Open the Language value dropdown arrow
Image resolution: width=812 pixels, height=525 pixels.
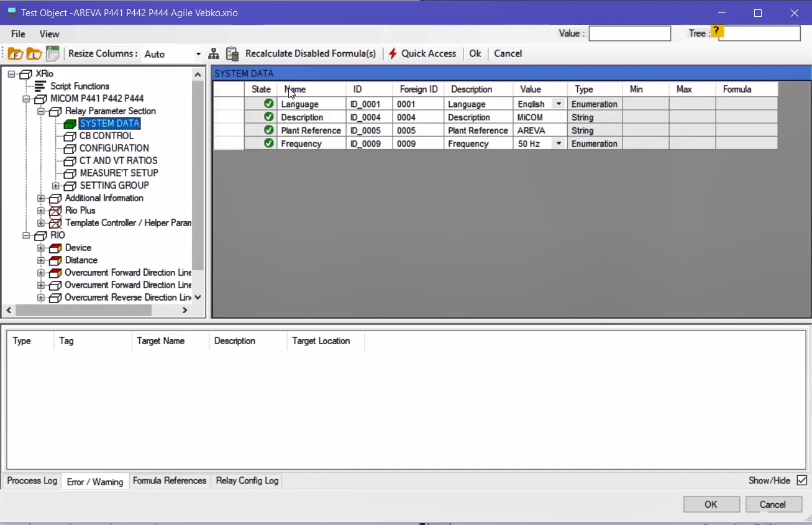click(559, 104)
